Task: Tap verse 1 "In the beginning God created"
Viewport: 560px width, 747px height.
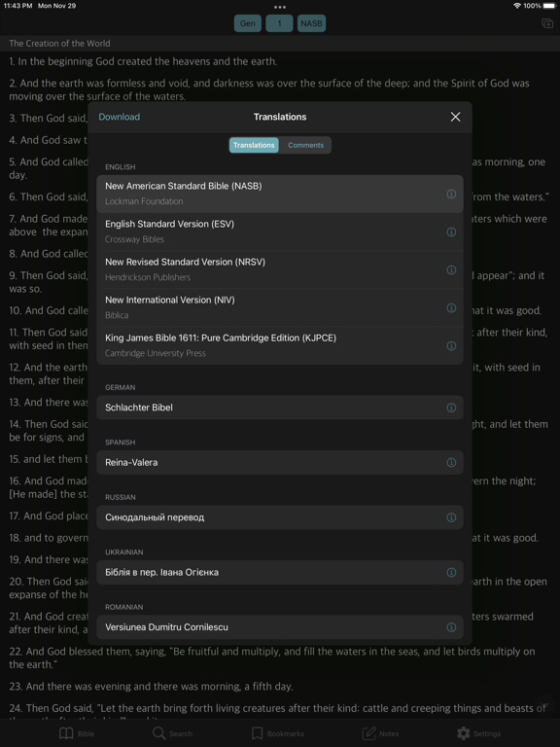Action: point(143,61)
